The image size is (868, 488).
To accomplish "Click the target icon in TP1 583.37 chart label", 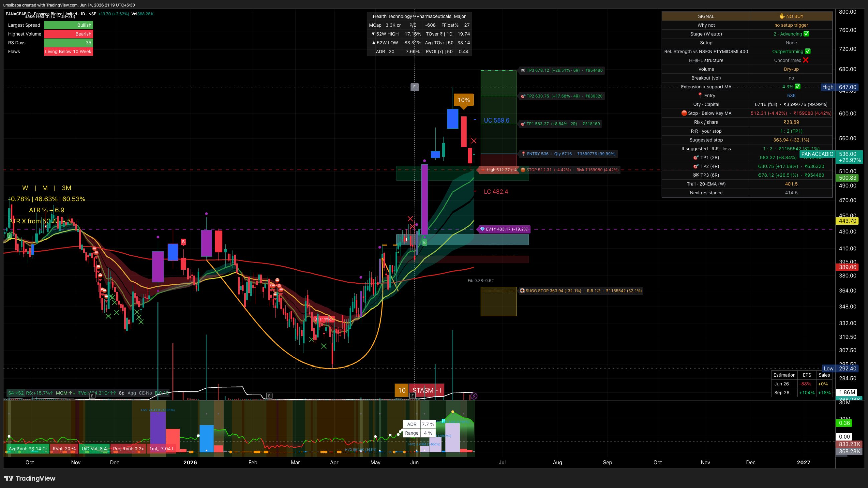I will pos(523,124).
